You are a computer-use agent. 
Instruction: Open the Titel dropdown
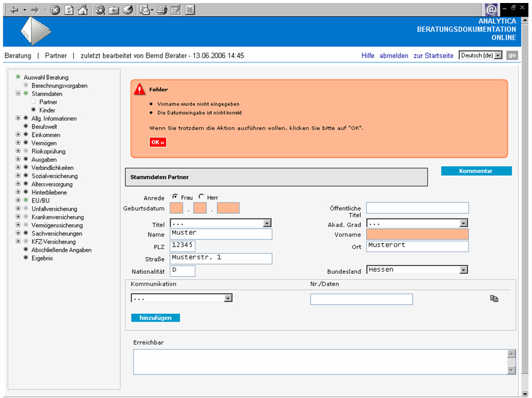(267, 223)
